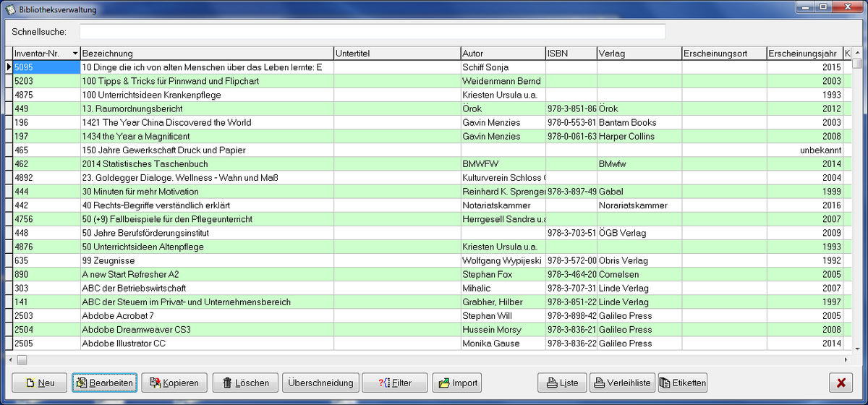
Task: Click the Autor column header
Action: 503,54
